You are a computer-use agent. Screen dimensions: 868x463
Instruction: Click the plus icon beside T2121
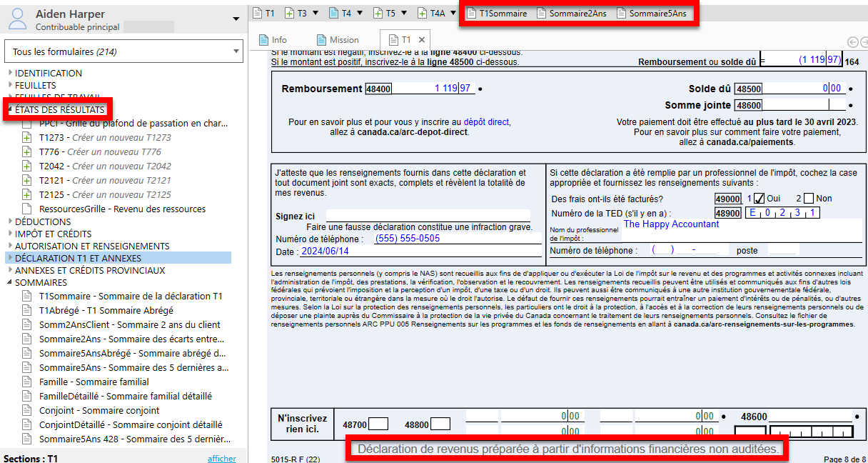coord(27,181)
